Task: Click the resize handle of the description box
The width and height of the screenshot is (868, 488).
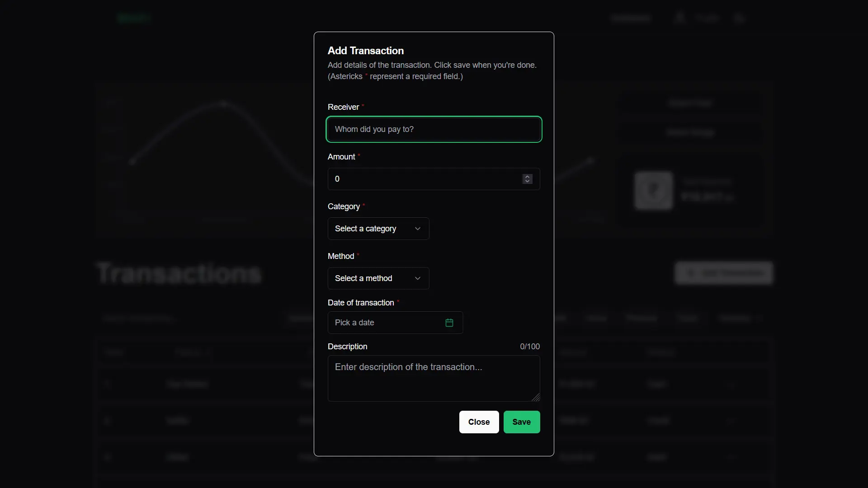Action: point(536,397)
